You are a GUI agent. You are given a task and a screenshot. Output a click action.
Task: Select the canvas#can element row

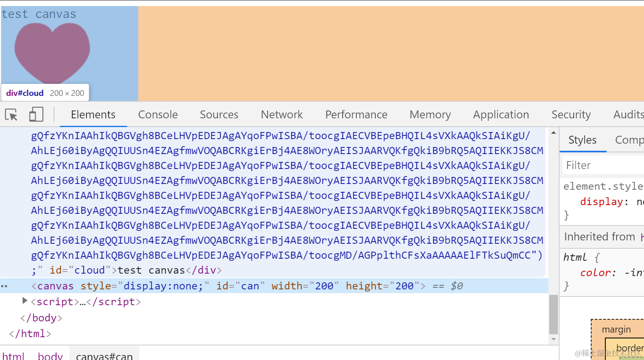pos(274,286)
